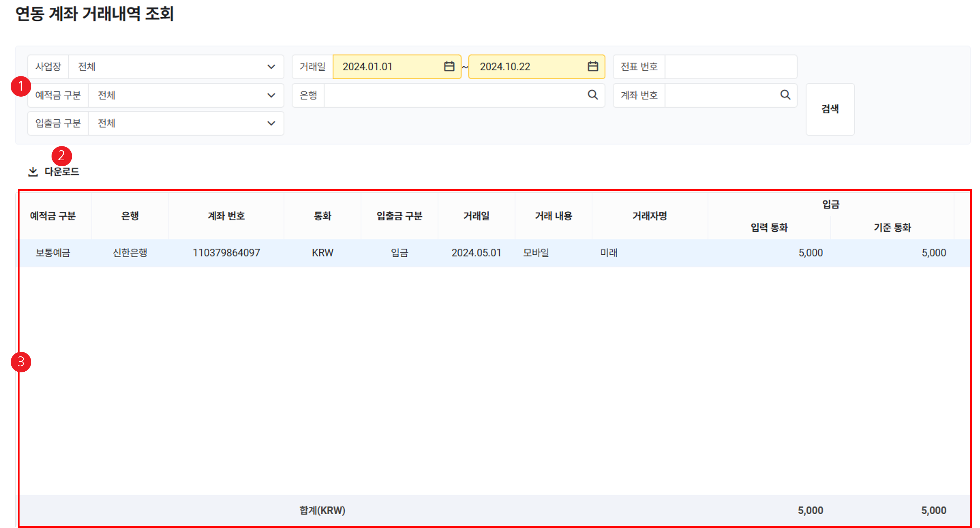Image resolution: width=980 pixels, height=528 pixels.
Task: Click into the 은행 text field
Action: tap(453, 95)
